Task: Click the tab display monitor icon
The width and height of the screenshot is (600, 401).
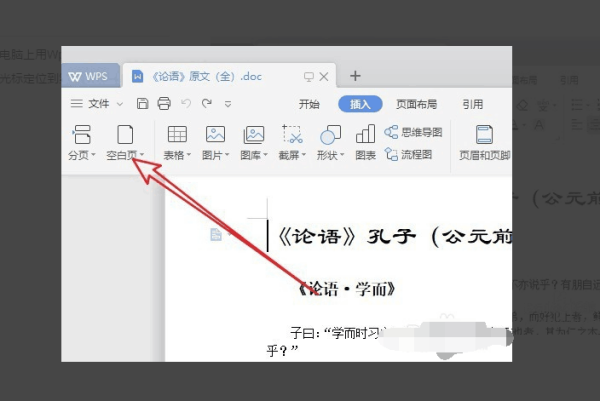Action: 308,77
